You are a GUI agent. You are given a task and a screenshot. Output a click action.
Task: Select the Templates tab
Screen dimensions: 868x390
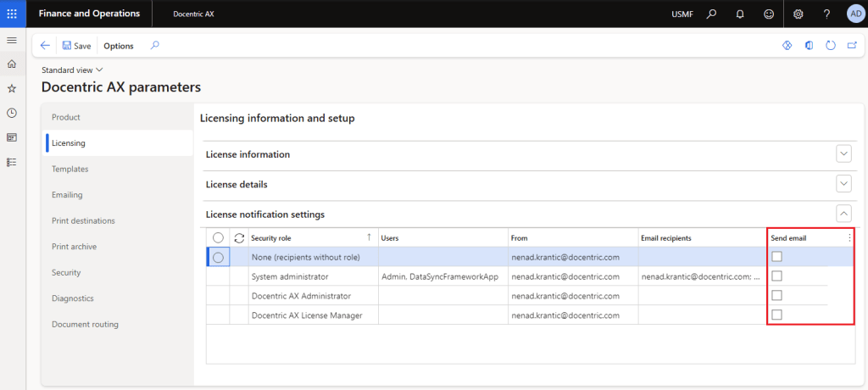(x=118, y=169)
